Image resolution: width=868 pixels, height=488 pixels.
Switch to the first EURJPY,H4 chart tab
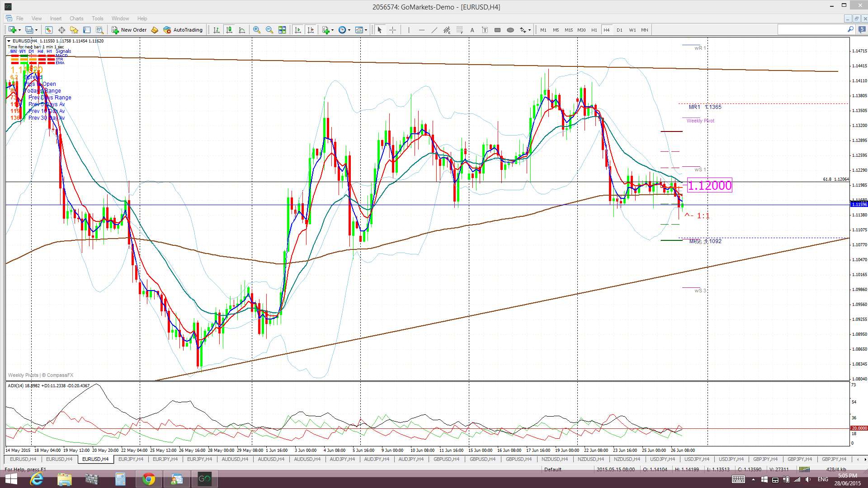coord(131,459)
